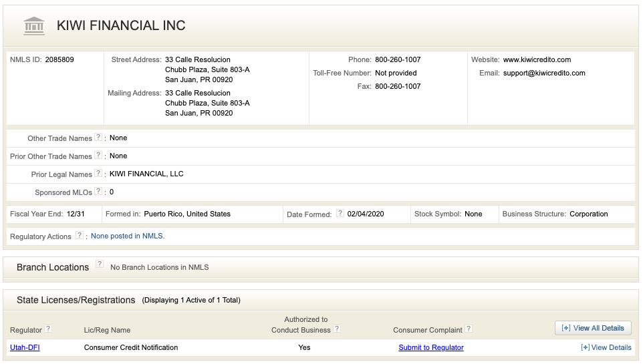Click help icon by Authorized to Conduct Business
Screen dimensions: 643x364
point(337,329)
